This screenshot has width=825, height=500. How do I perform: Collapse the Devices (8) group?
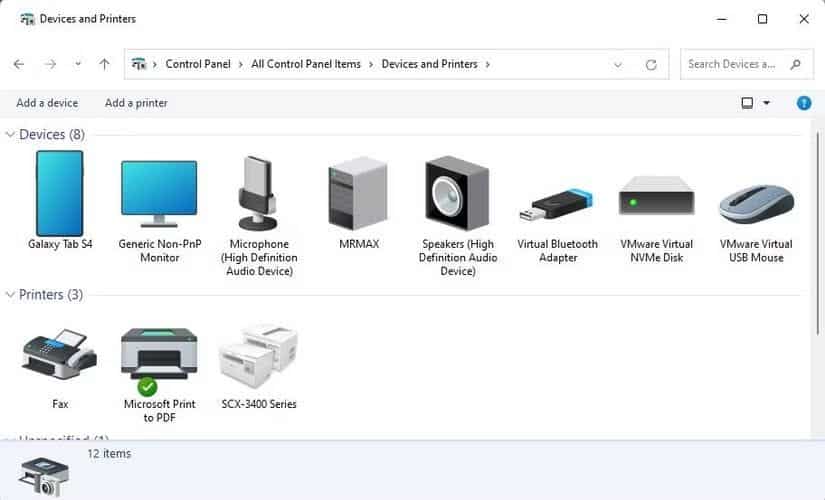tap(10, 135)
